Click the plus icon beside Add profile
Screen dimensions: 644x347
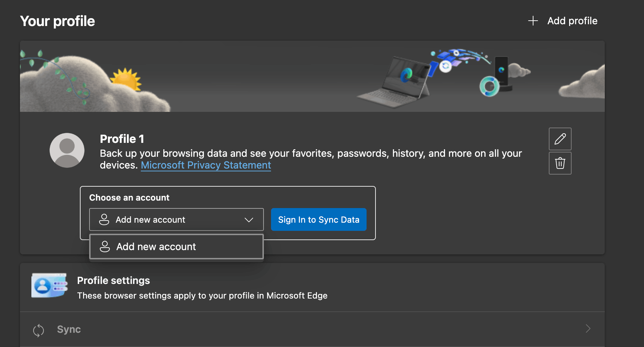pos(533,21)
